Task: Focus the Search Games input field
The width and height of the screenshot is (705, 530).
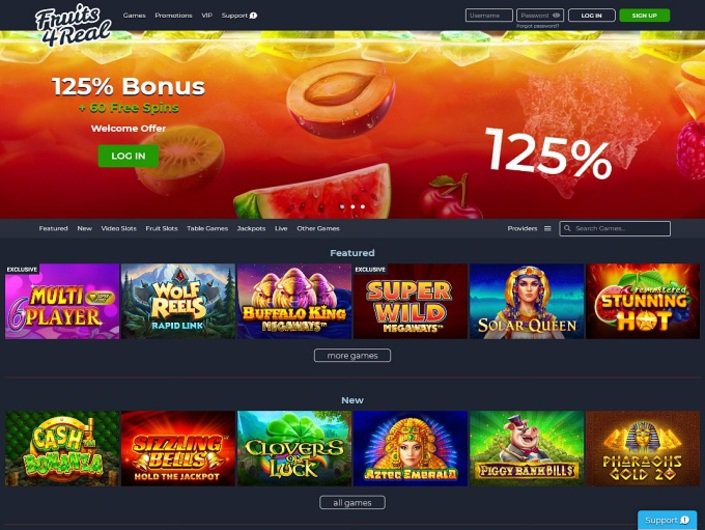Action: [x=615, y=228]
